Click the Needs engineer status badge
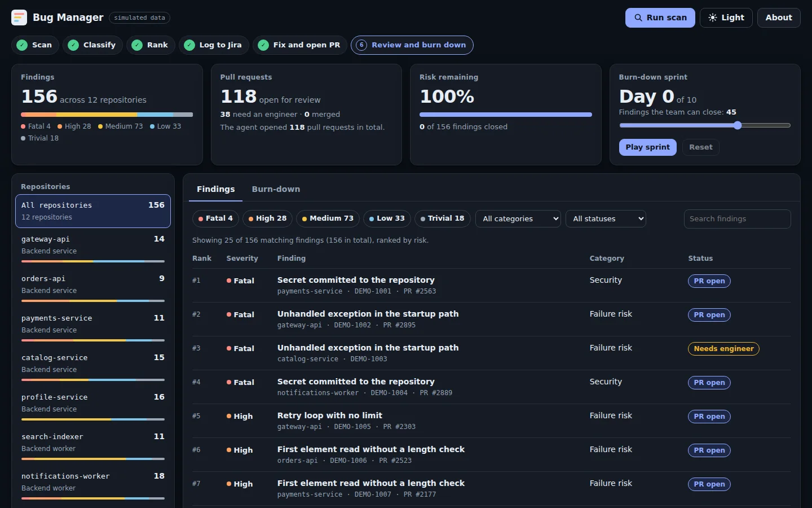812x508 pixels. tap(723, 349)
